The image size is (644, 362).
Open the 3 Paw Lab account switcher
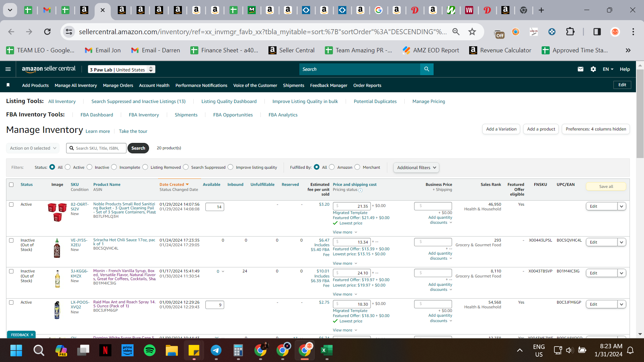tap(121, 69)
